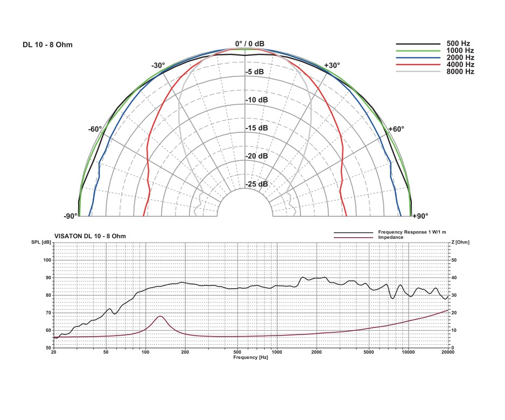
Task: Click the "0° / 0 dB" polar label
Action: [249, 44]
